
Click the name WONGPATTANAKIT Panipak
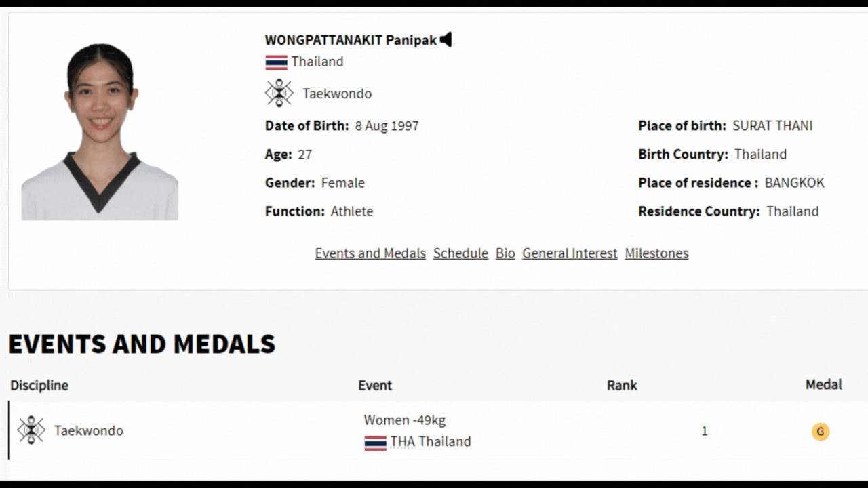(351, 40)
